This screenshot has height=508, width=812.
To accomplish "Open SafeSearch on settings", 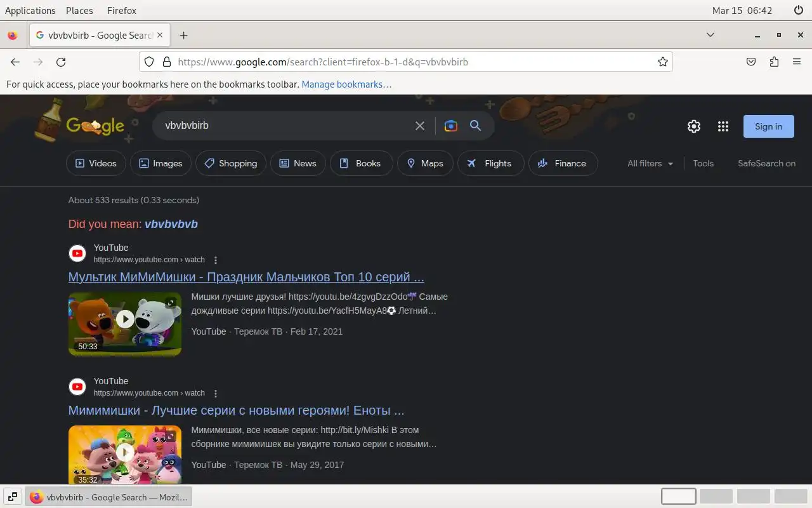I will point(766,163).
